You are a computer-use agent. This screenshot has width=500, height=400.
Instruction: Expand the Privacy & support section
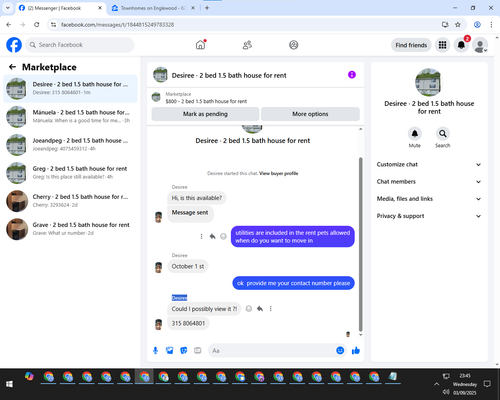429,216
